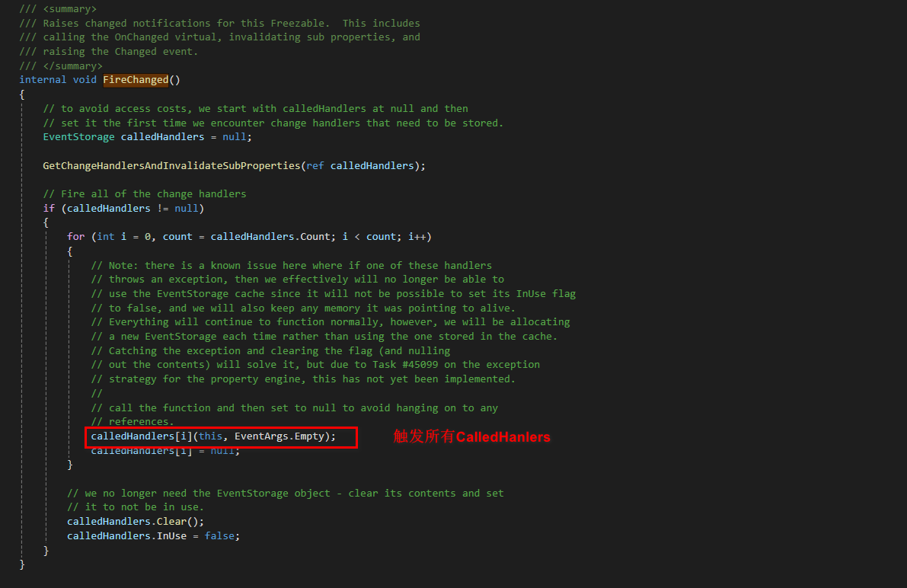Click the 'for' keyword
907x588 pixels.
(x=76, y=237)
